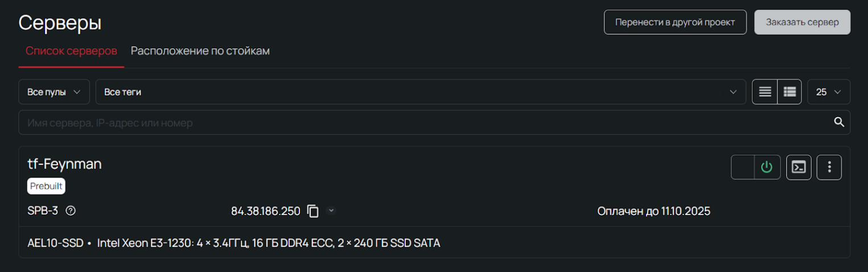Open the tf-Feynman server name link

[x=64, y=164]
